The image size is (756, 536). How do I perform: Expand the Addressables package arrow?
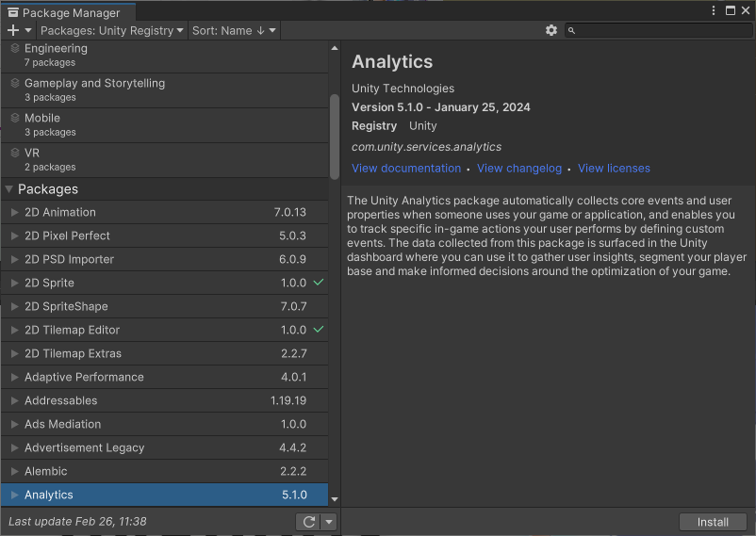point(14,400)
